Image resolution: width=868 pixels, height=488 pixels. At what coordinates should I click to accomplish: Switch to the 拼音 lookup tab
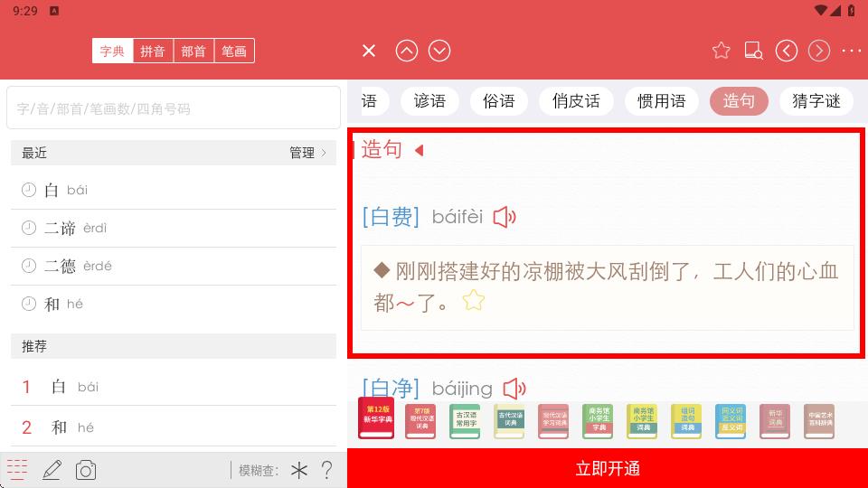coord(153,51)
